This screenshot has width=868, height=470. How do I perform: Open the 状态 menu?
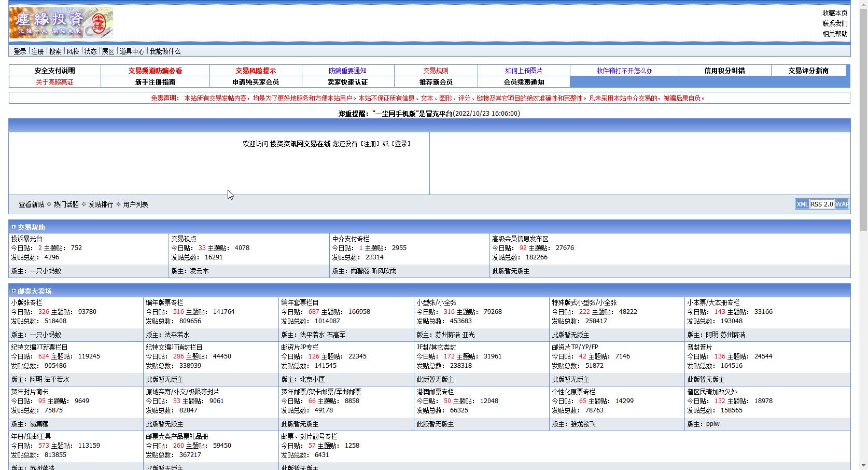[90, 51]
